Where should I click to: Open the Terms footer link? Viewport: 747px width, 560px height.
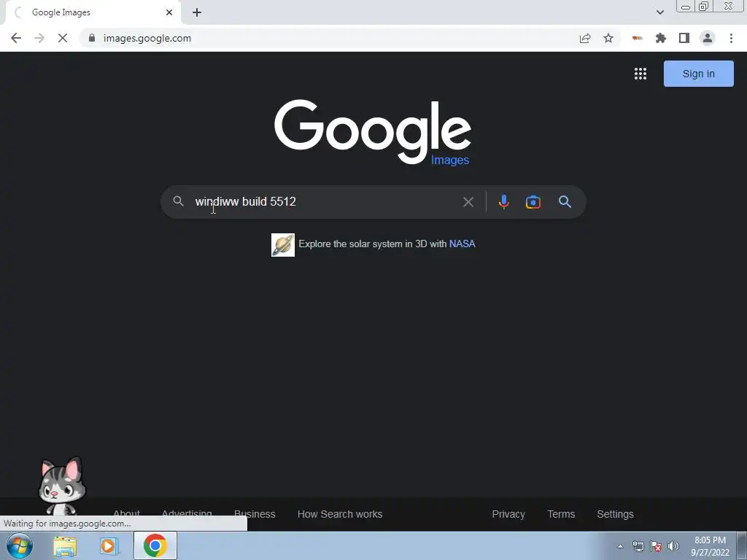[x=561, y=514]
